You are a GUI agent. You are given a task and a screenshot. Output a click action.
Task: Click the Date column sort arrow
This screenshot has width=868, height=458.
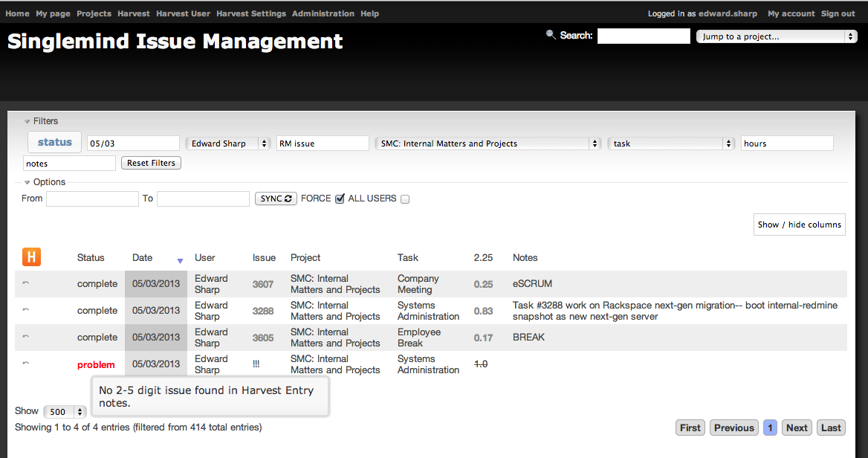[x=180, y=261]
